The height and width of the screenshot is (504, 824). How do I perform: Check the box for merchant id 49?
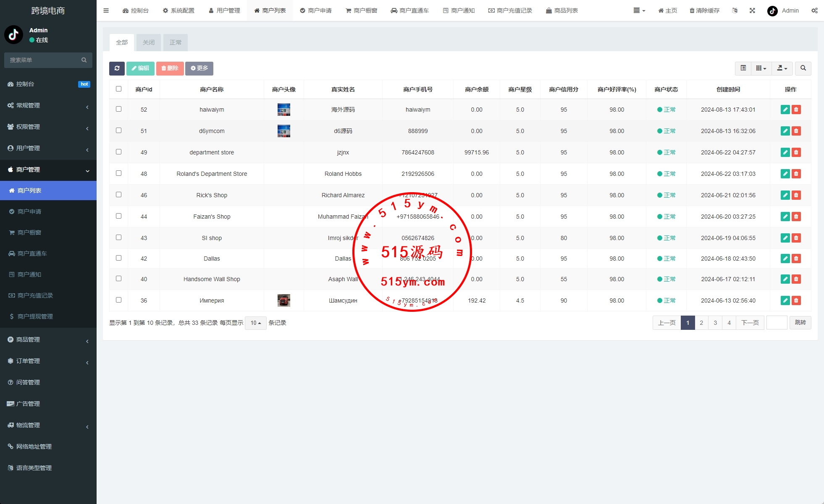coord(118,152)
